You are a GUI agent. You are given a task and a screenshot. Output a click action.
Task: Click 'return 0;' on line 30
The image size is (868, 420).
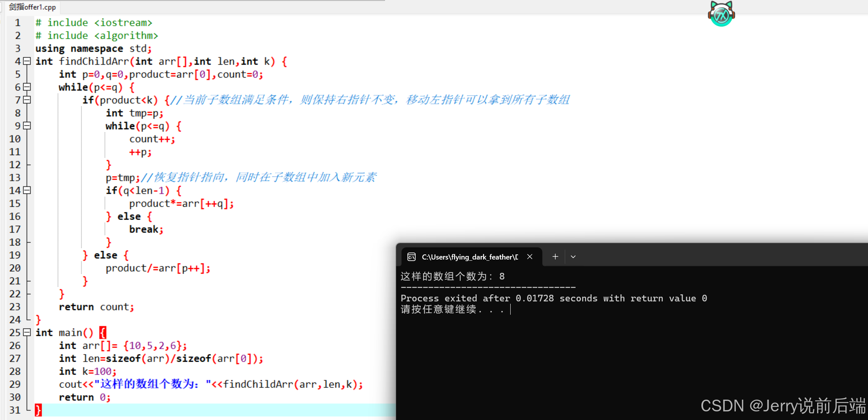(85, 397)
